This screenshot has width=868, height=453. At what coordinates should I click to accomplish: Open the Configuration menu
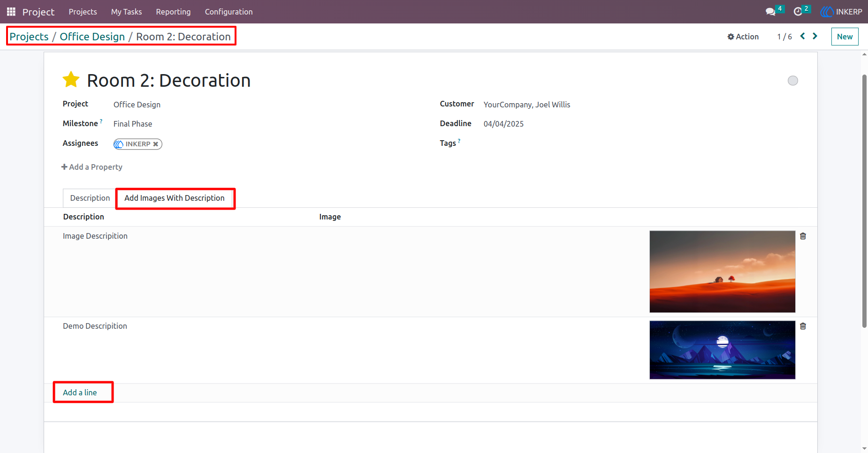(228, 12)
